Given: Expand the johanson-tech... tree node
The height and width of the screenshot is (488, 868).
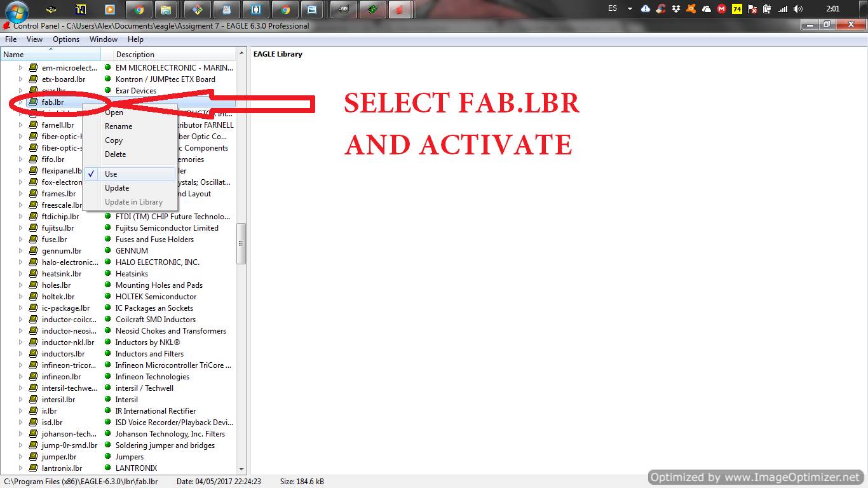Looking at the screenshot, I should tap(20, 434).
